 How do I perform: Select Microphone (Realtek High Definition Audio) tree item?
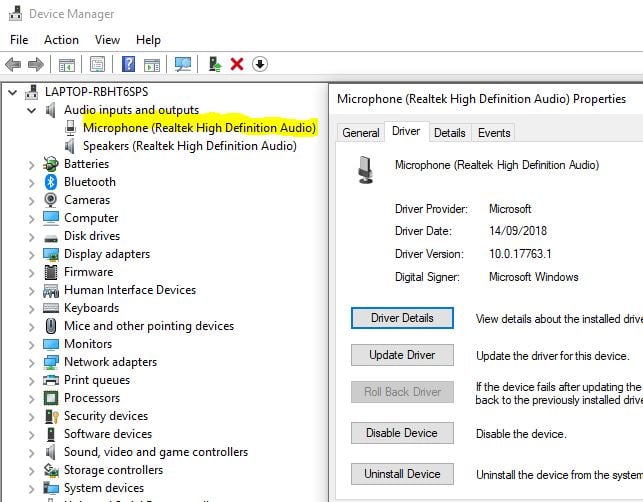(199, 128)
